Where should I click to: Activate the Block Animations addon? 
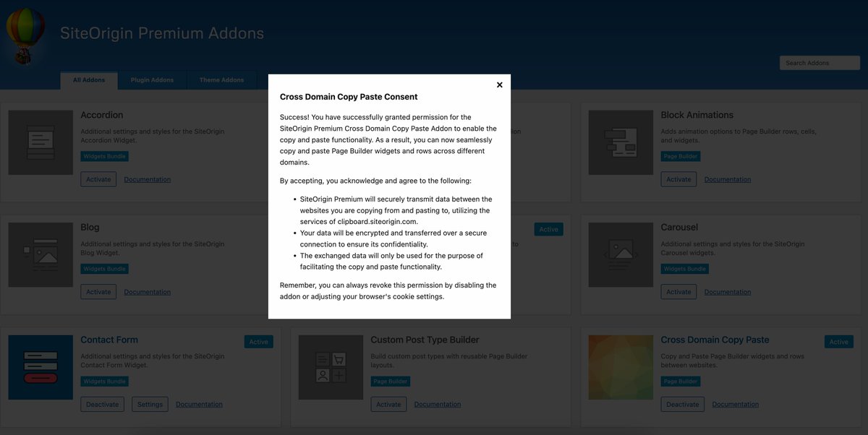pyautogui.click(x=678, y=179)
